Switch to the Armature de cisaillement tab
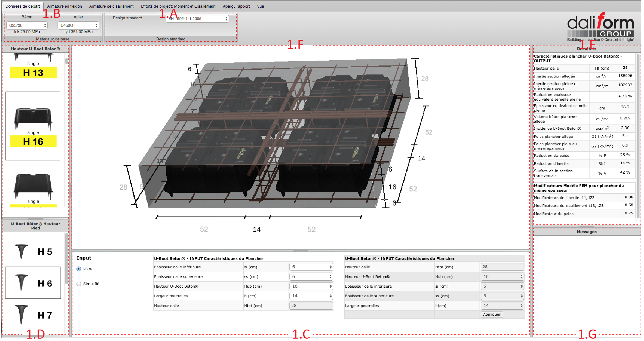This screenshot has width=644, height=341. point(111,6)
